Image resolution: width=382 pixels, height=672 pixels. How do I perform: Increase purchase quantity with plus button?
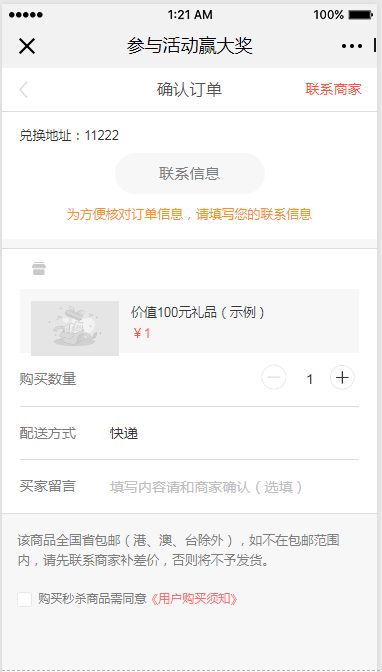[x=342, y=378]
